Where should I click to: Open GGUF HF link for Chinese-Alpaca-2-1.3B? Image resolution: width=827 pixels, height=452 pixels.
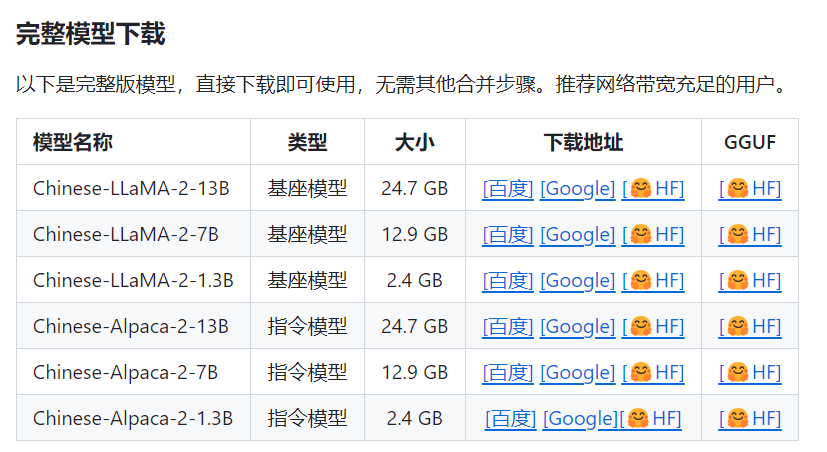pyautogui.click(x=750, y=419)
